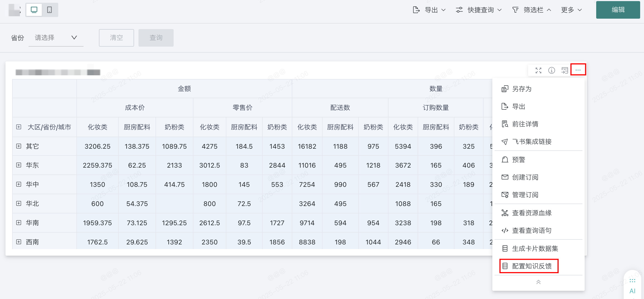
Task: Click the cell with value 5394
Action: pyautogui.click(x=403, y=146)
